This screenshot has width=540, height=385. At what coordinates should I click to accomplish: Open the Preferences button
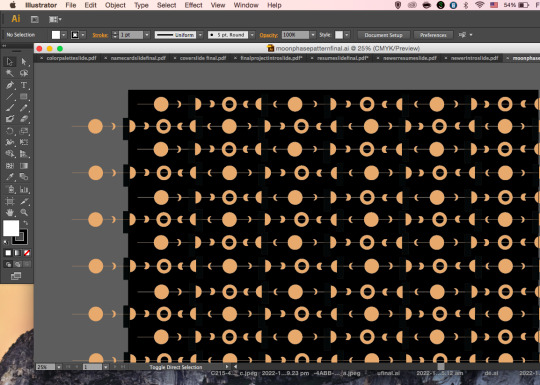tap(433, 35)
